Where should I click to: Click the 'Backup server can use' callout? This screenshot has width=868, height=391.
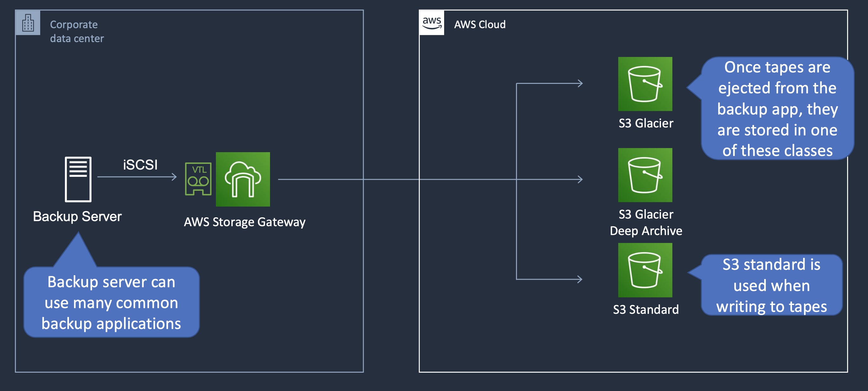111,302
